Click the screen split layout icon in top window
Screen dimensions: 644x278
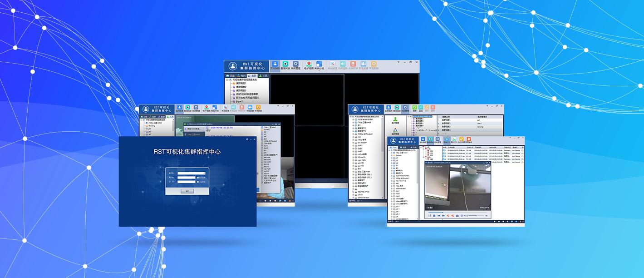click(319, 64)
